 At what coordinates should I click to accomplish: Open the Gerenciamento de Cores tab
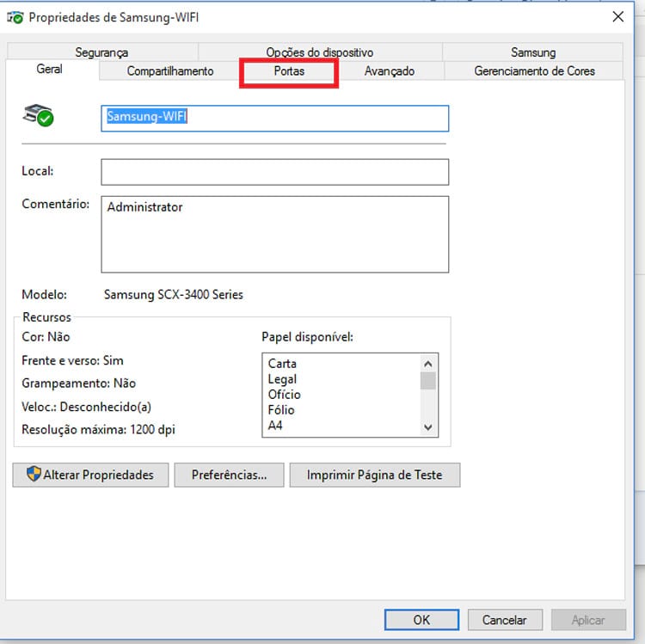(x=534, y=71)
